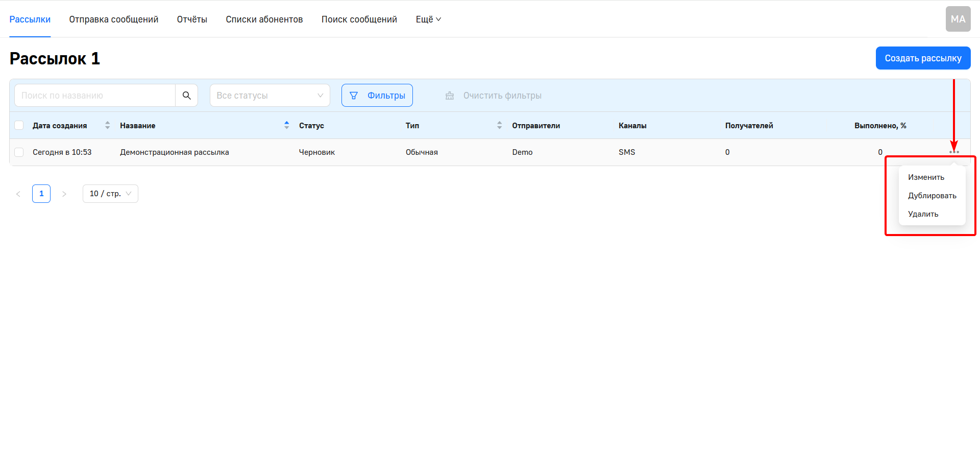
Task: Open the 10 / стр. page size dropdown
Action: pos(110,194)
